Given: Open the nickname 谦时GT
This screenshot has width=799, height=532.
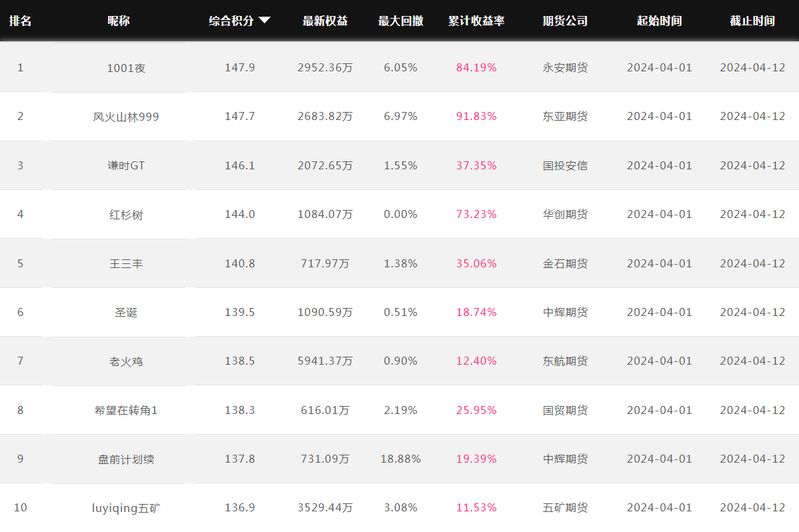Looking at the screenshot, I should (x=126, y=165).
